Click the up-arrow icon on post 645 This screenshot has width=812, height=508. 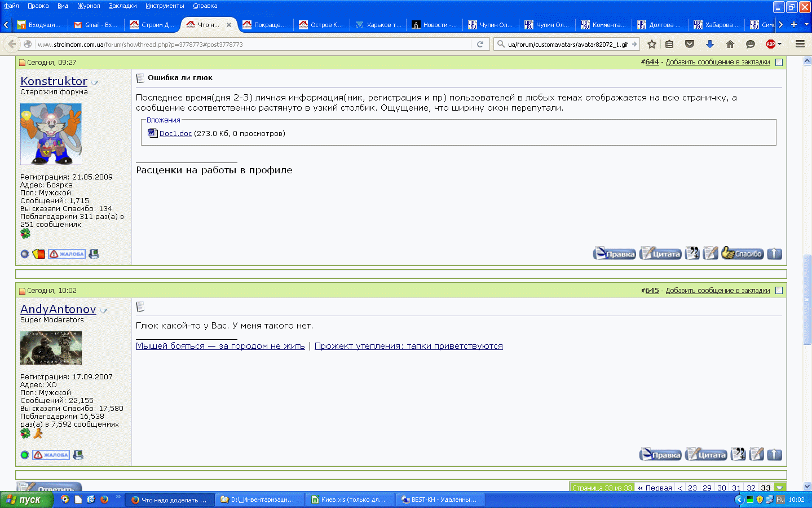pyautogui.click(x=775, y=454)
